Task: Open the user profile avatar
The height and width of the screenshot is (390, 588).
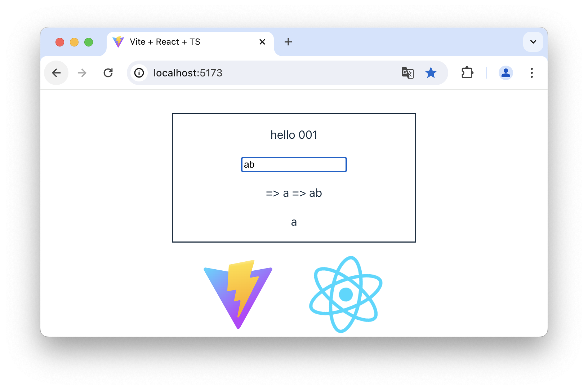Action: pyautogui.click(x=506, y=73)
